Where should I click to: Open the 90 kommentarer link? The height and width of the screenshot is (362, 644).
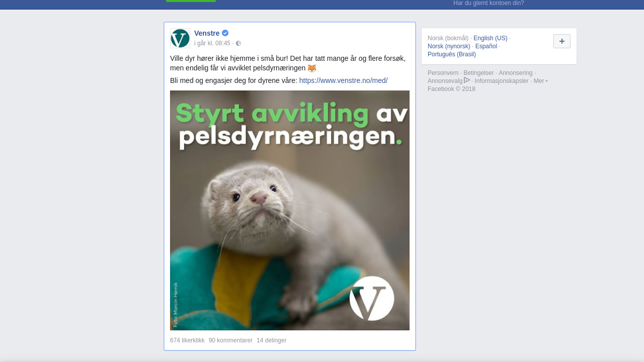click(x=230, y=340)
